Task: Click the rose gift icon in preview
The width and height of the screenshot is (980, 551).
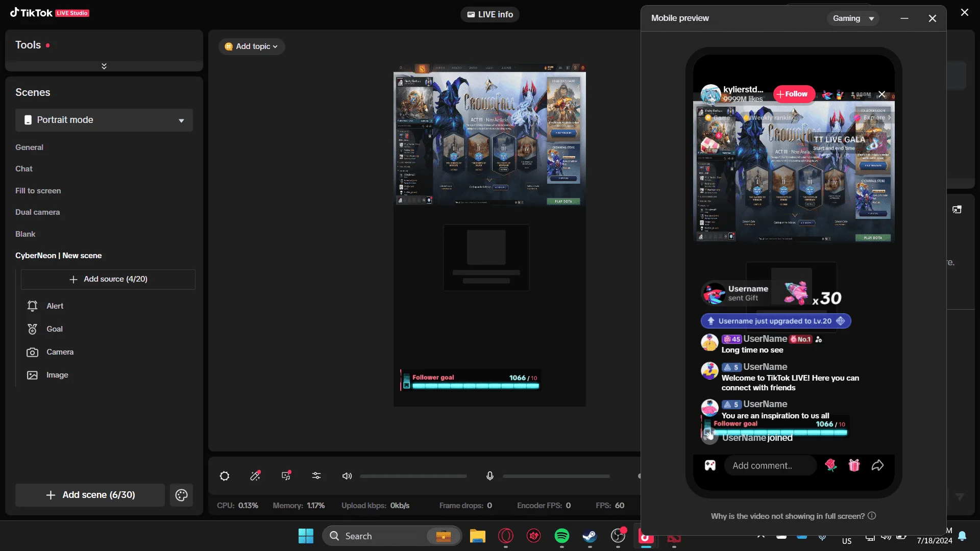Action: click(831, 465)
